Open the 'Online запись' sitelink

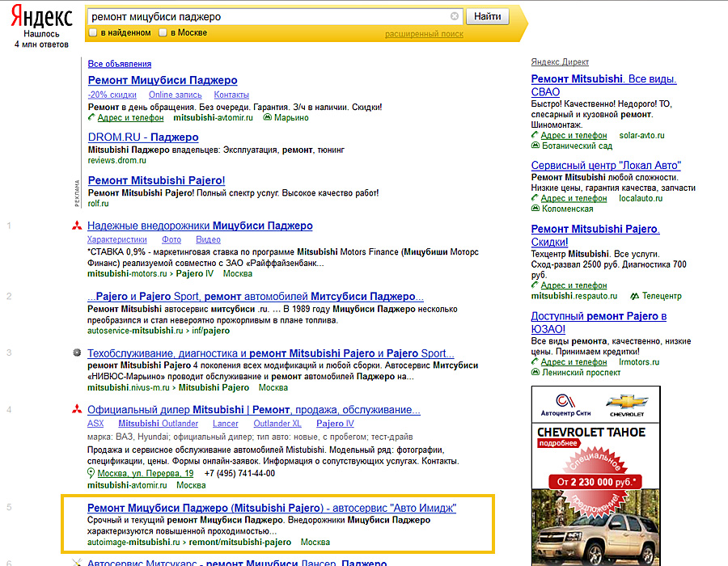[x=175, y=95]
